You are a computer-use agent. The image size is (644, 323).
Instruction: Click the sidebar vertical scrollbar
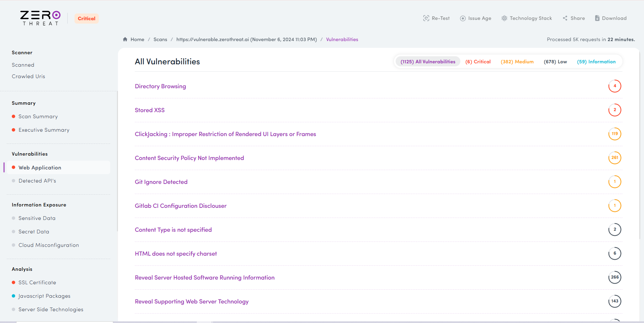(x=117, y=161)
